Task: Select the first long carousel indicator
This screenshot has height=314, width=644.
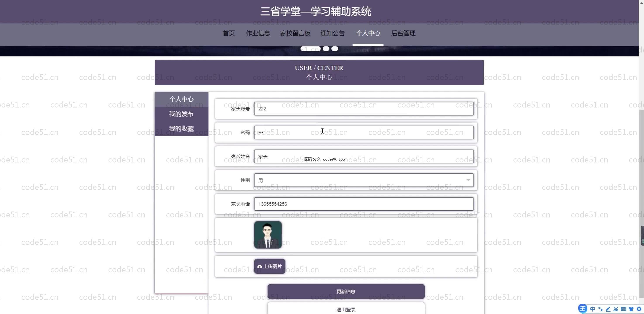Action: pos(310,49)
